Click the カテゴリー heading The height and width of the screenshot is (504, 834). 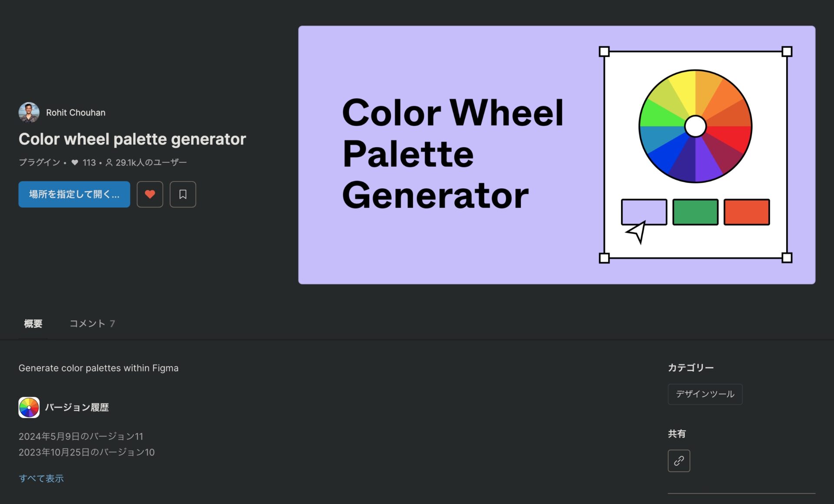click(x=691, y=368)
